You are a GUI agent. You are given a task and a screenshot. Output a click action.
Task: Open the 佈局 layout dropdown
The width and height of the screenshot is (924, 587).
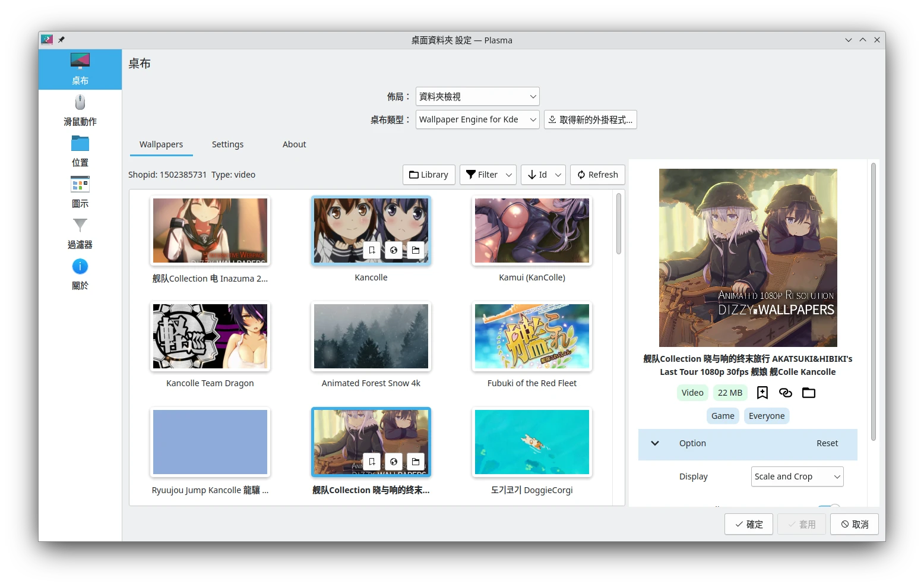[477, 96]
